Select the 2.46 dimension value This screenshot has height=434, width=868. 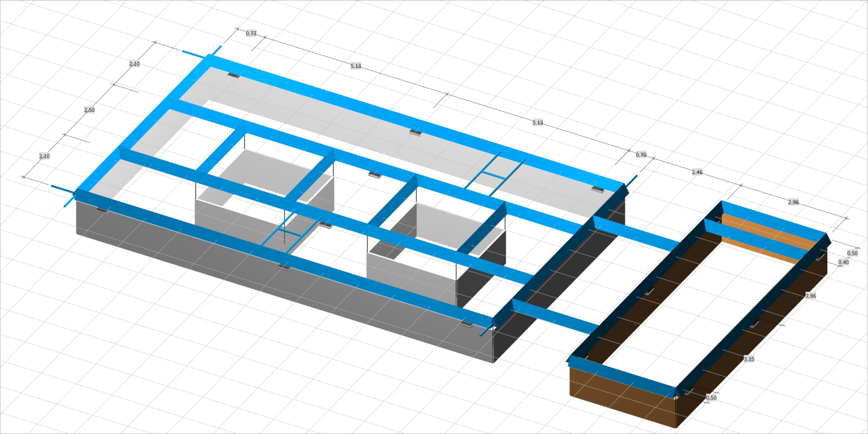[697, 172]
